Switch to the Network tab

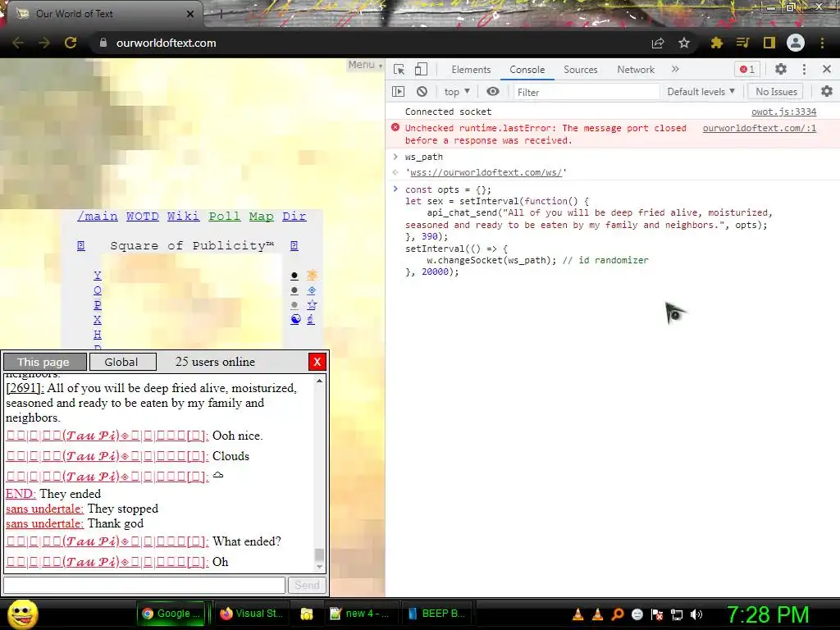(636, 70)
